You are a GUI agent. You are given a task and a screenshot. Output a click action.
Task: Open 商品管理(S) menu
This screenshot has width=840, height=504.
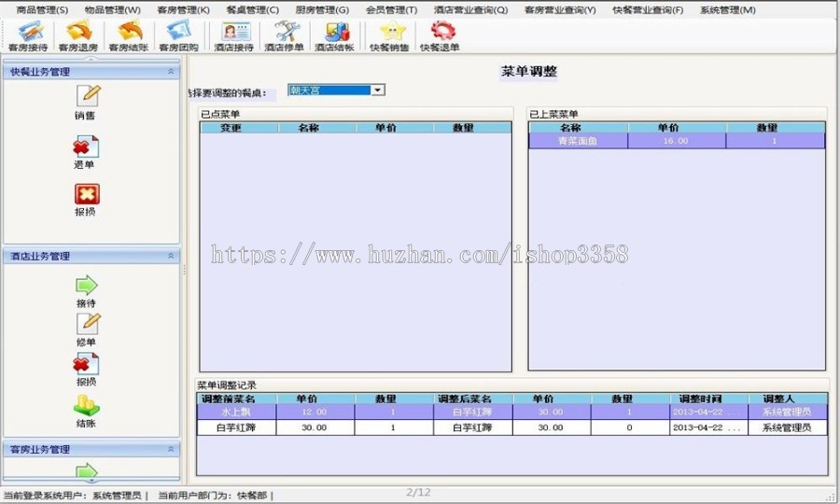point(42,9)
